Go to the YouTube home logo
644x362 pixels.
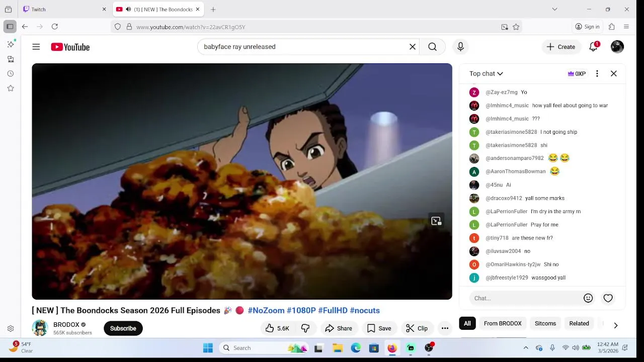[x=70, y=47]
